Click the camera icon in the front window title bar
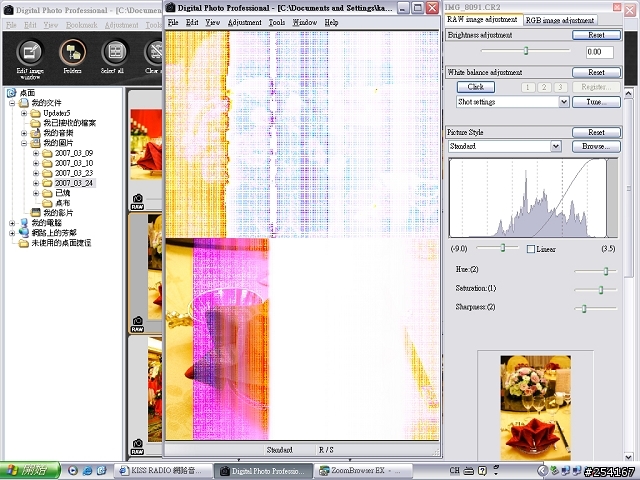Image resolution: width=640 pixels, height=480 pixels. [171, 8]
